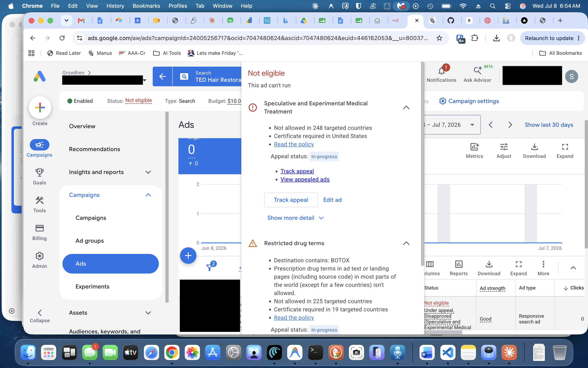Open Campaign settings gear link
Screen dimensions: 588x368
pos(469,101)
